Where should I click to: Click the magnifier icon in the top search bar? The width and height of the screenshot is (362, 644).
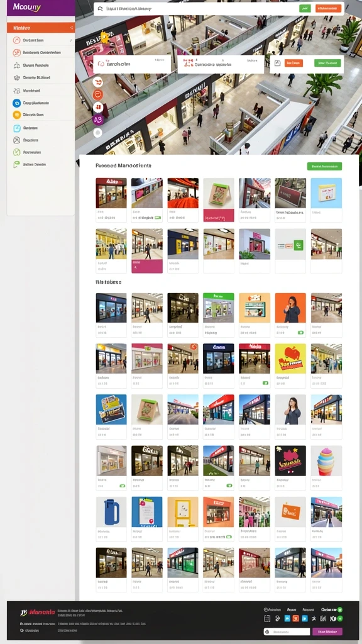pyautogui.click(x=99, y=8)
